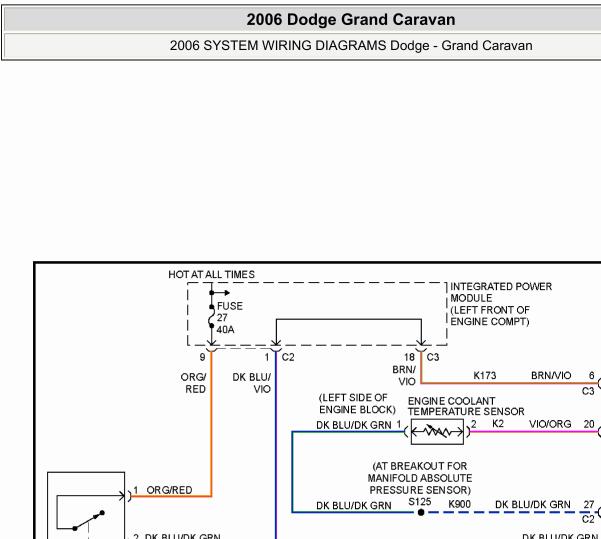Click the 'VIO/ORG' wire label
This screenshot has width=601, height=539.
point(550,424)
